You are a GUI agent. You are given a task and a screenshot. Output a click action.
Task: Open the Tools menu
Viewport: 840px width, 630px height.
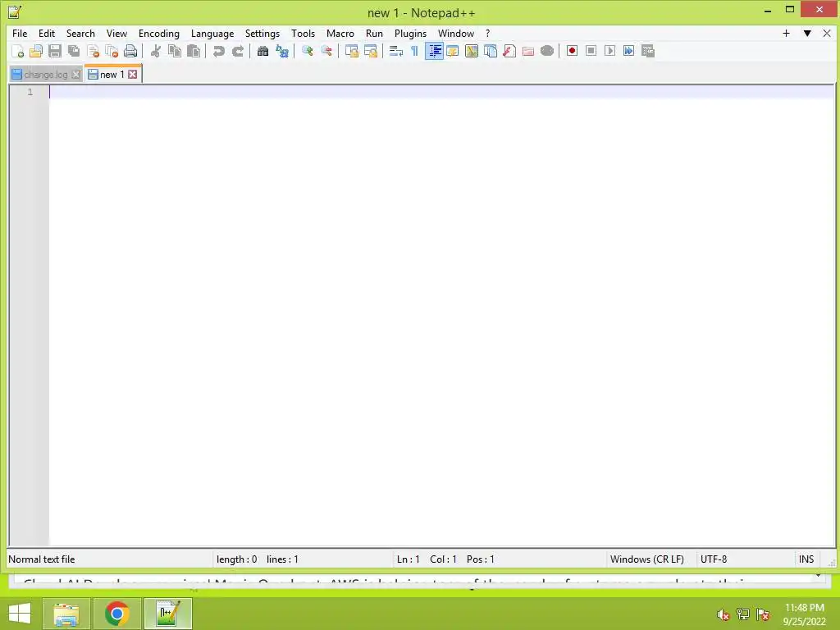303,33
